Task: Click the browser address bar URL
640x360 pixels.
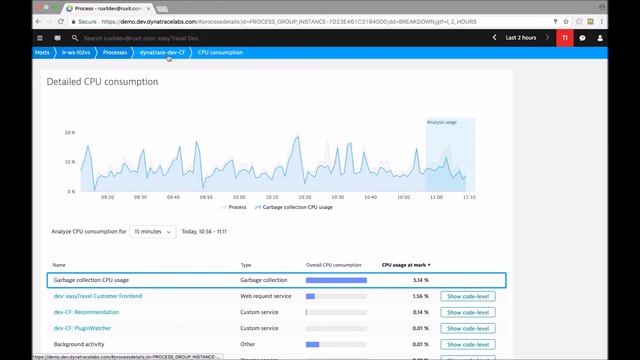Action: [x=289, y=22]
